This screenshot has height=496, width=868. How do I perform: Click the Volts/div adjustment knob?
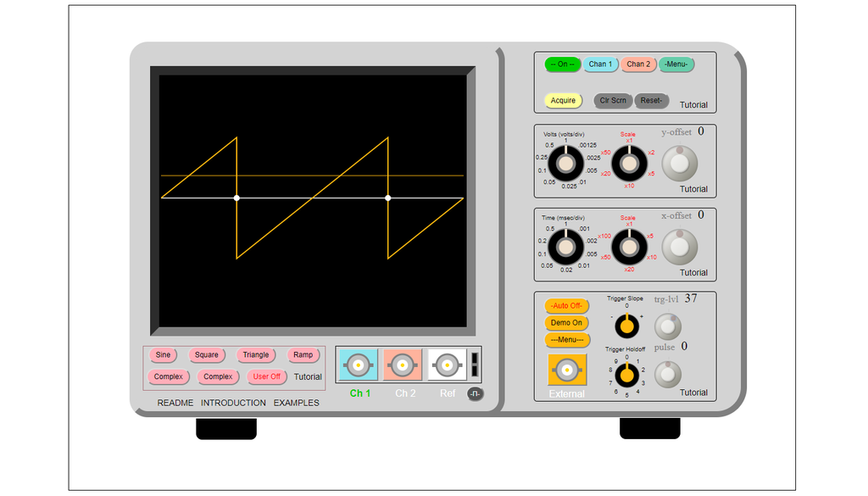coord(566,163)
